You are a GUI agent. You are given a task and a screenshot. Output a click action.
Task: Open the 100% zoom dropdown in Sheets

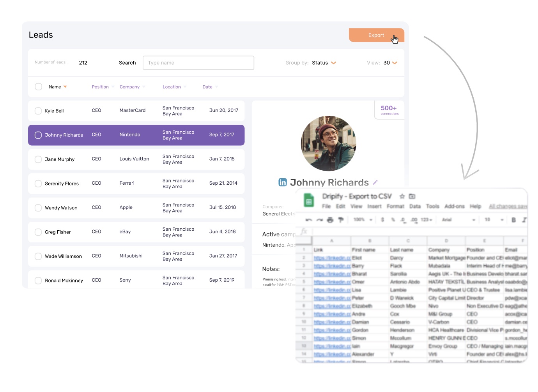(363, 220)
